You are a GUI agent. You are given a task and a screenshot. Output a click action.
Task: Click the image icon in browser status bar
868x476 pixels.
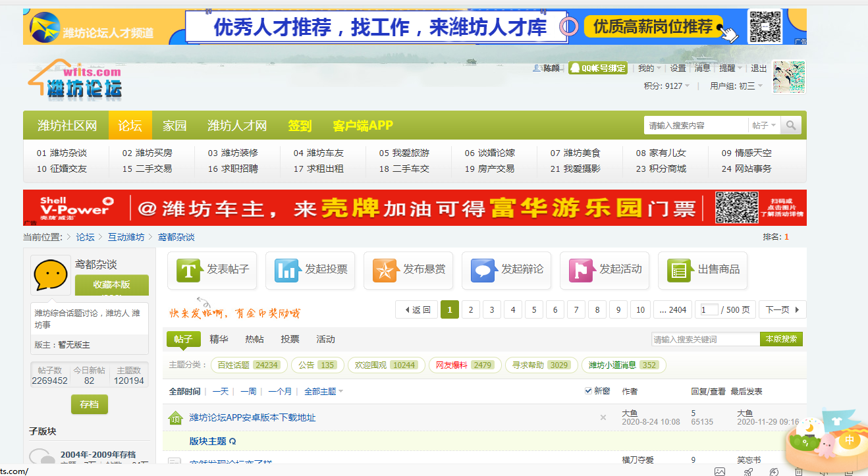[x=720, y=471]
